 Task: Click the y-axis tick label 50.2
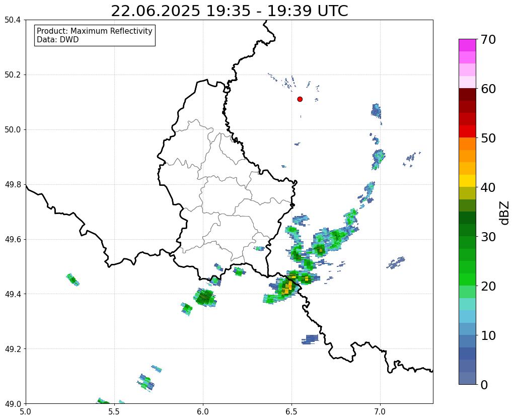click(x=13, y=75)
